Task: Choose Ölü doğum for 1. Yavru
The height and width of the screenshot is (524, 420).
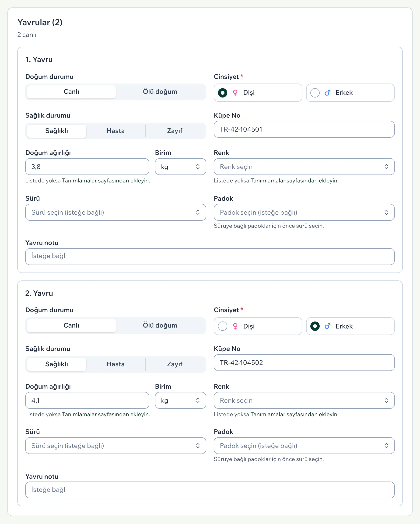Action: pyautogui.click(x=160, y=92)
